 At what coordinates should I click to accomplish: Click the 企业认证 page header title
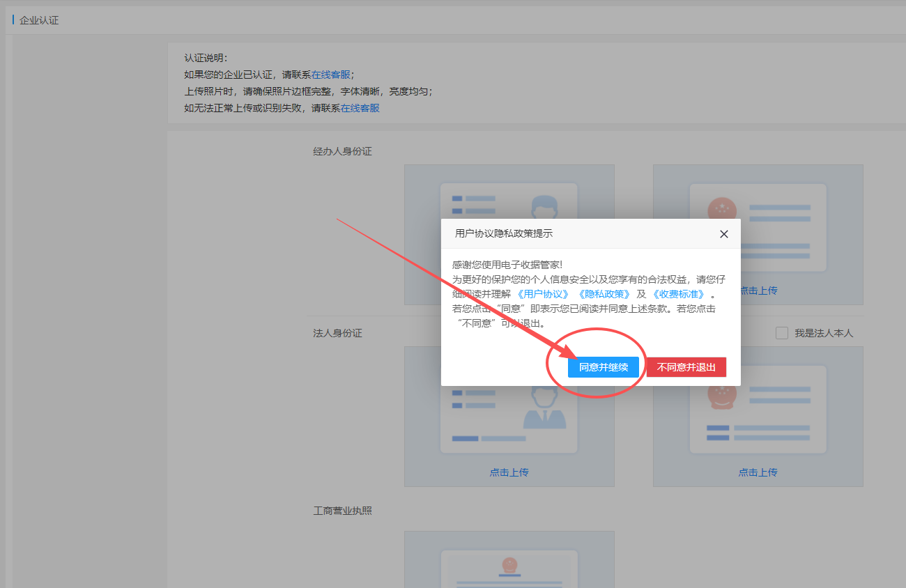pos(39,20)
